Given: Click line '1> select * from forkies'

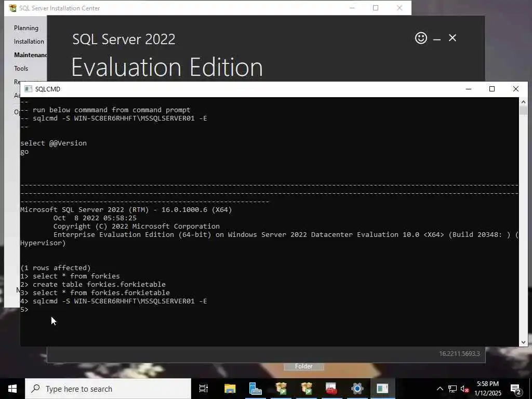Looking at the screenshot, I should [x=70, y=276].
